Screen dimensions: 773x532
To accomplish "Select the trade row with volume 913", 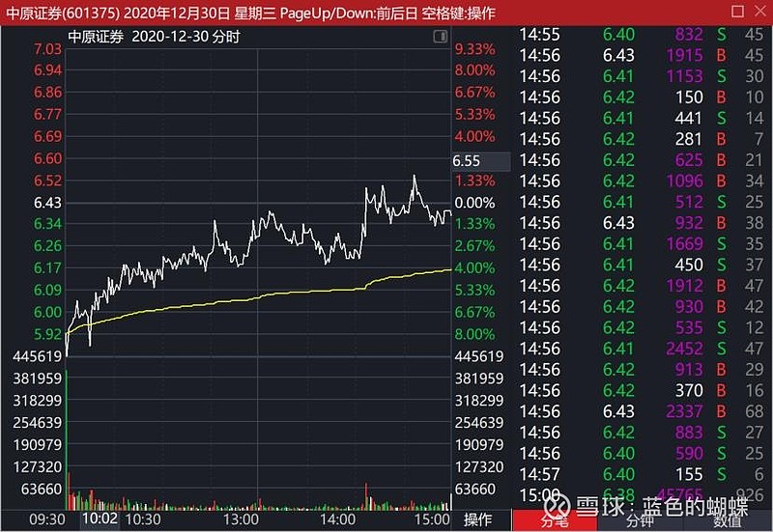I will click(x=642, y=370).
